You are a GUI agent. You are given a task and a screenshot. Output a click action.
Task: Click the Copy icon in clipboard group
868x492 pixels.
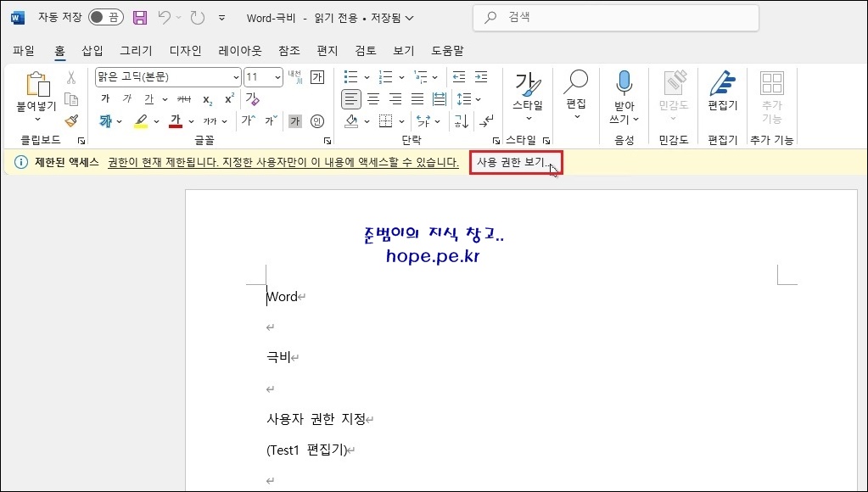click(71, 99)
